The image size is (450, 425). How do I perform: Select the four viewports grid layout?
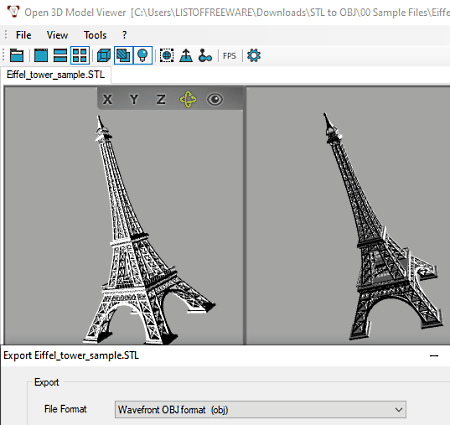(80, 55)
